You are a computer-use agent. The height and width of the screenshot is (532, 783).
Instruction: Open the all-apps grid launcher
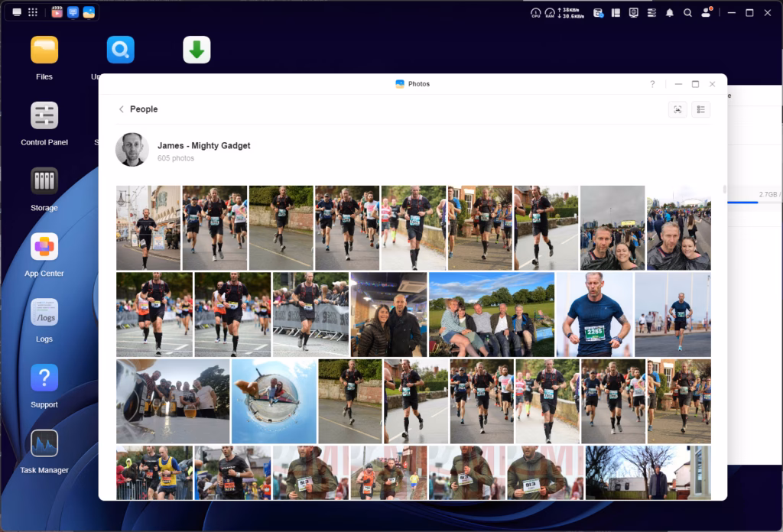33,12
